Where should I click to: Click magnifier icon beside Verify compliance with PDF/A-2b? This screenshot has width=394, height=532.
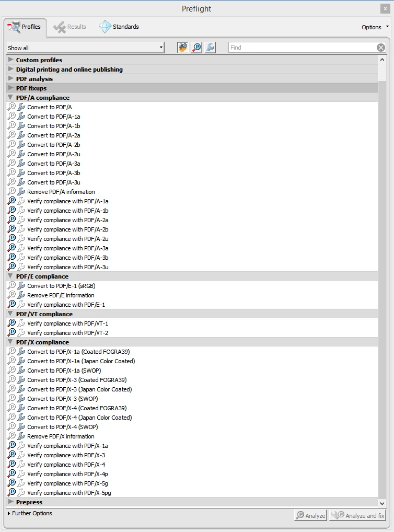click(x=12, y=229)
